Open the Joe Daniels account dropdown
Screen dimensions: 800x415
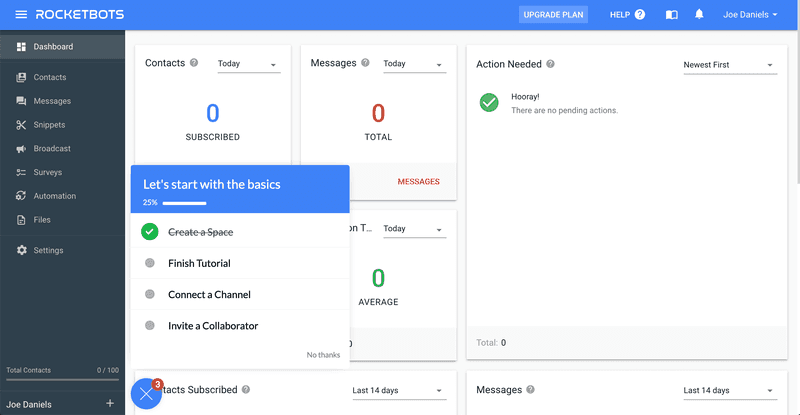click(x=750, y=15)
